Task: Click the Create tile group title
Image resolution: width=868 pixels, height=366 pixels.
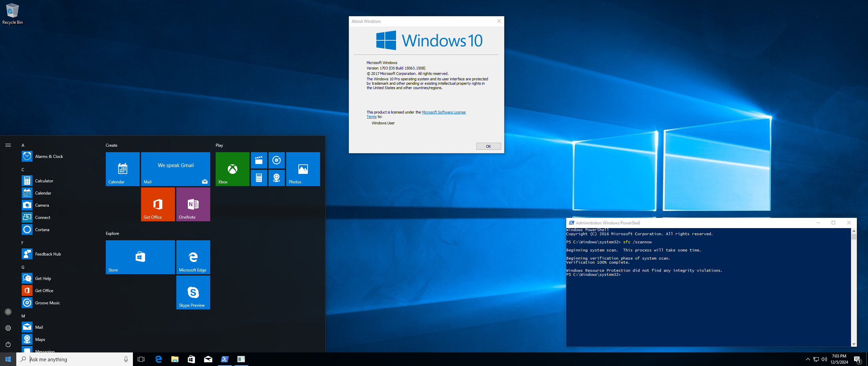Action: point(112,145)
